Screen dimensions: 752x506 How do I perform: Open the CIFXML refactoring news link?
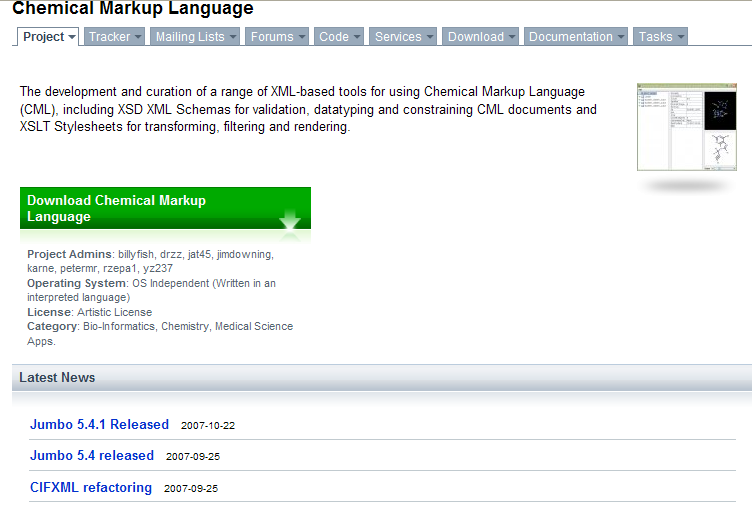(91, 488)
